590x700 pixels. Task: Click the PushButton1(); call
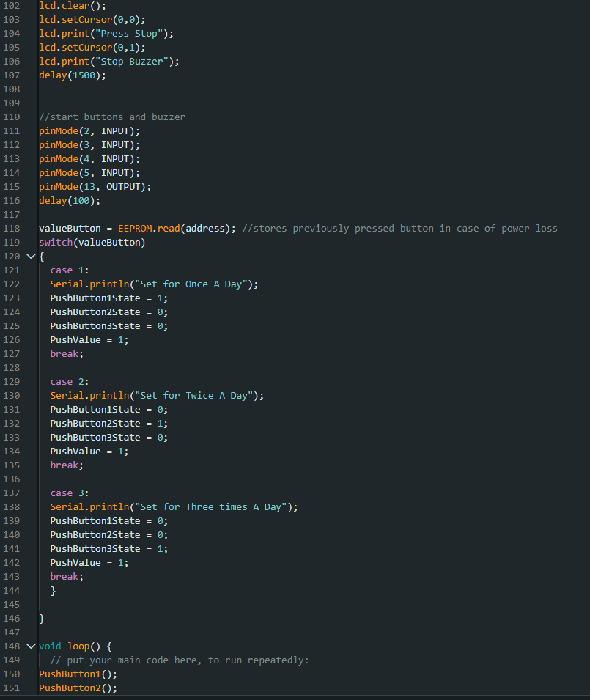(x=78, y=674)
